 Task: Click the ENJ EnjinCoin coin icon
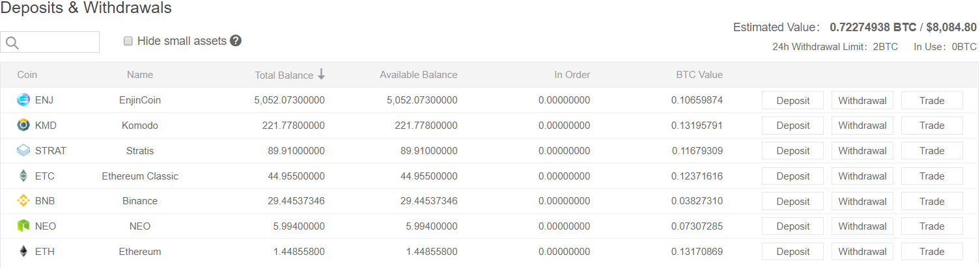click(x=23, y=100)
